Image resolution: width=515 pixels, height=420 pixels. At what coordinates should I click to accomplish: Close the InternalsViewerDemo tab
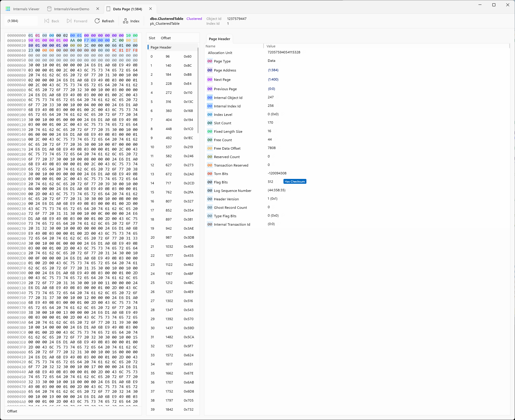98,9
